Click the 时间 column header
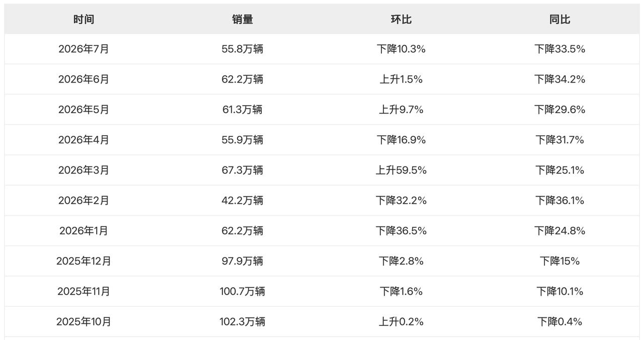 (84, 19)
